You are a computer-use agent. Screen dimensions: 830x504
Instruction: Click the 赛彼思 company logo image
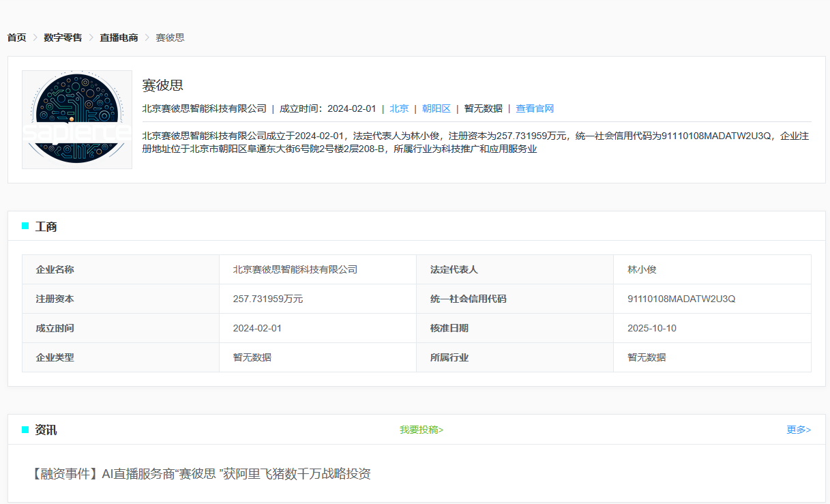77,119
